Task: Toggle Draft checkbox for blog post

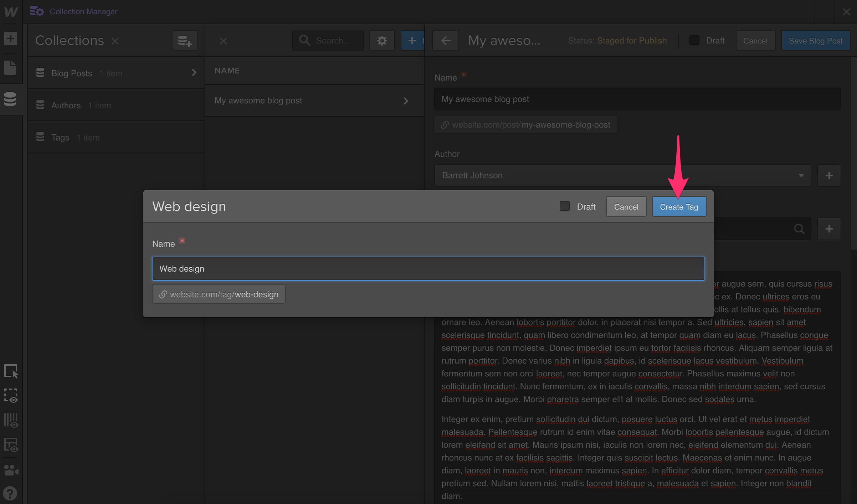Action: (x=694, y=40)
